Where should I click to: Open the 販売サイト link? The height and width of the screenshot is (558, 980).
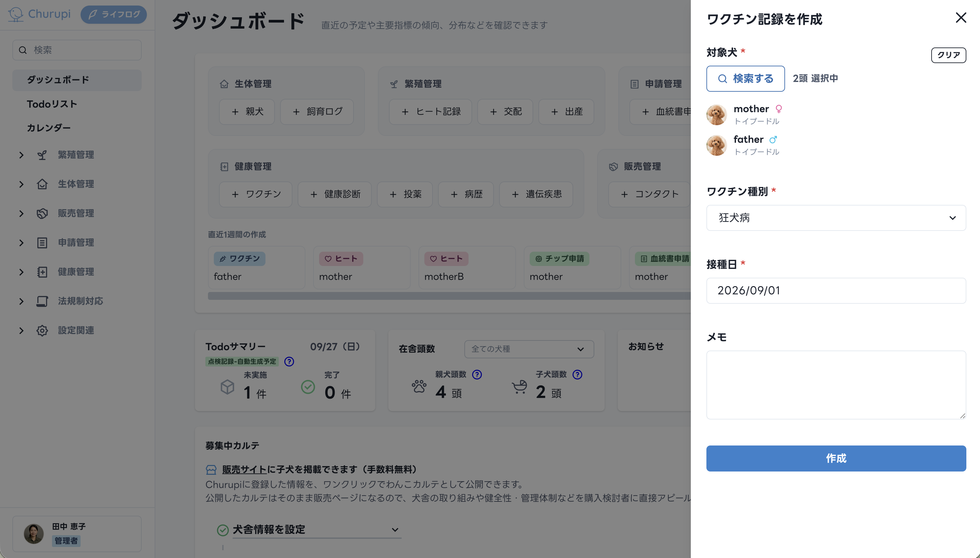(244, 470)
